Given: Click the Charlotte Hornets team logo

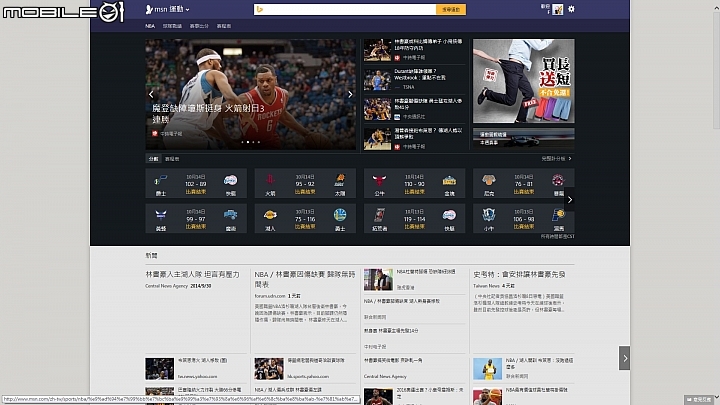Looking at the screenshot, I should (x=161, y=215).
